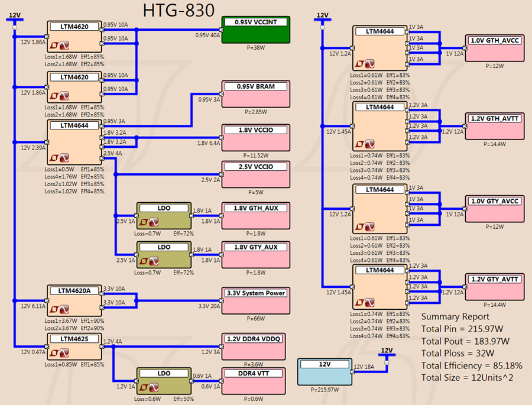Click the '12V 6.11A' input label
Image resolution: width=532 pixels, height=405 pixels.
pos(33,306)
